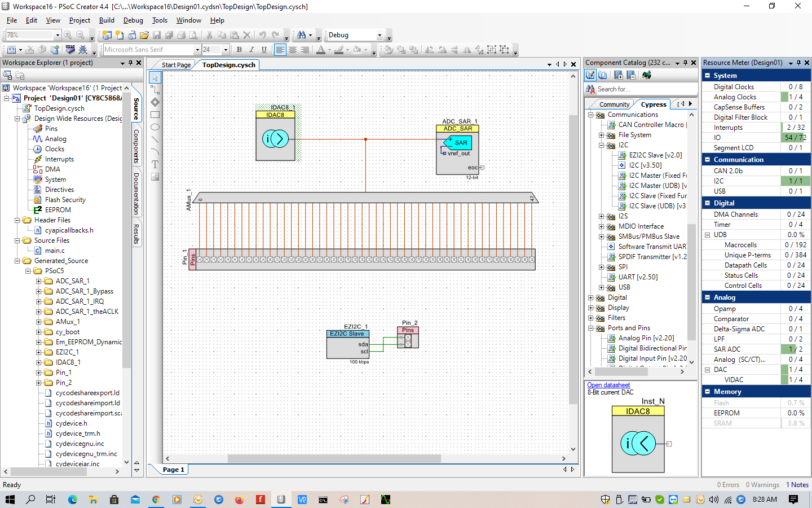Click the 1 Notes status indicator
The image size is (812, 508).
(x=797, y=485)
